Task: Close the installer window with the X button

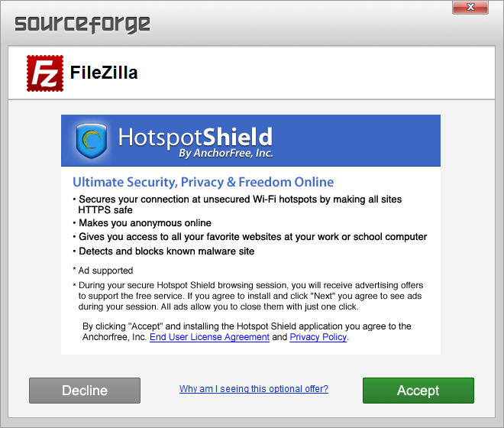Action: point(470,7)
